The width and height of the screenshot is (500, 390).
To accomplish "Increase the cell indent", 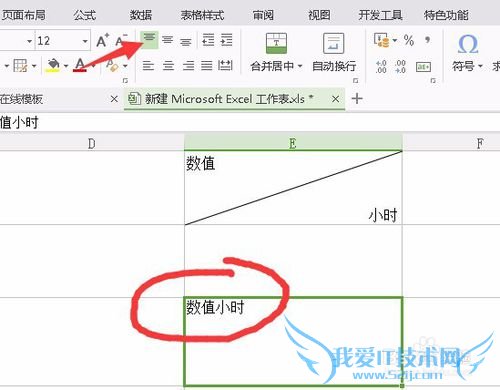I will pos(226,40).
